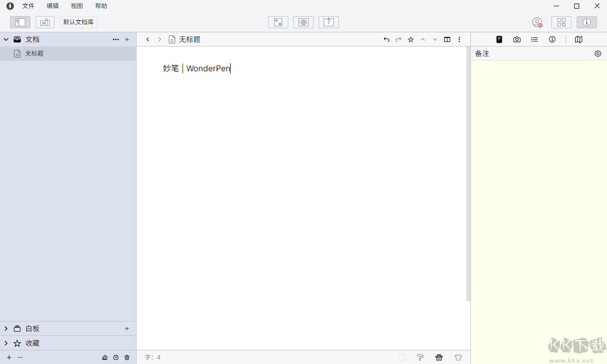Open the 默认文档库 library selector
607x364 pixels.
click(78, 22)
